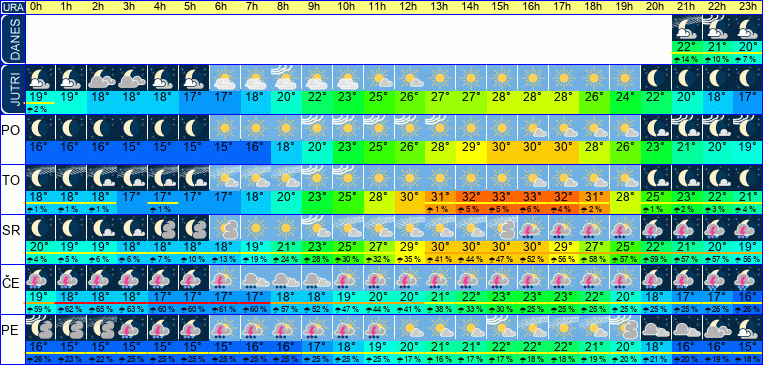The image size is (763, 365).
Task: Click the TO 15h temperature 33°
Action: point(501,197)
